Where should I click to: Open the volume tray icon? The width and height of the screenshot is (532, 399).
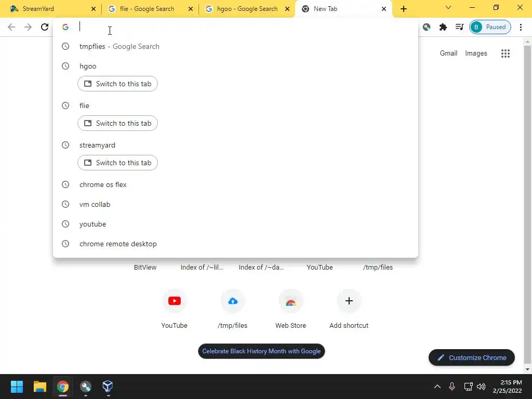[481, 387]
